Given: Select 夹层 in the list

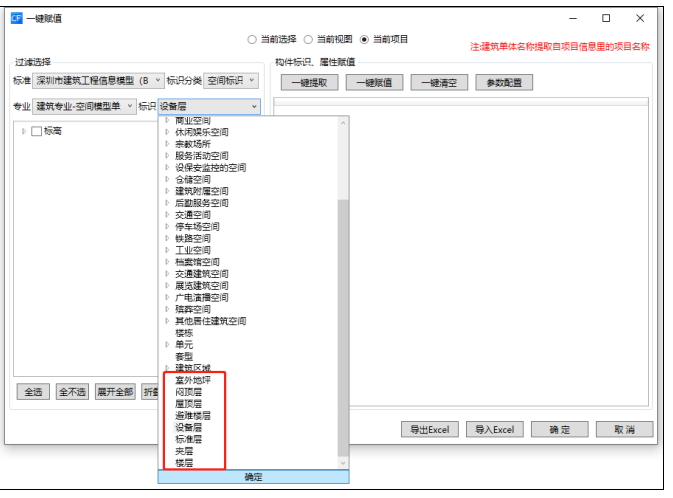Looking at the screenshot, I should coord(184,451).
